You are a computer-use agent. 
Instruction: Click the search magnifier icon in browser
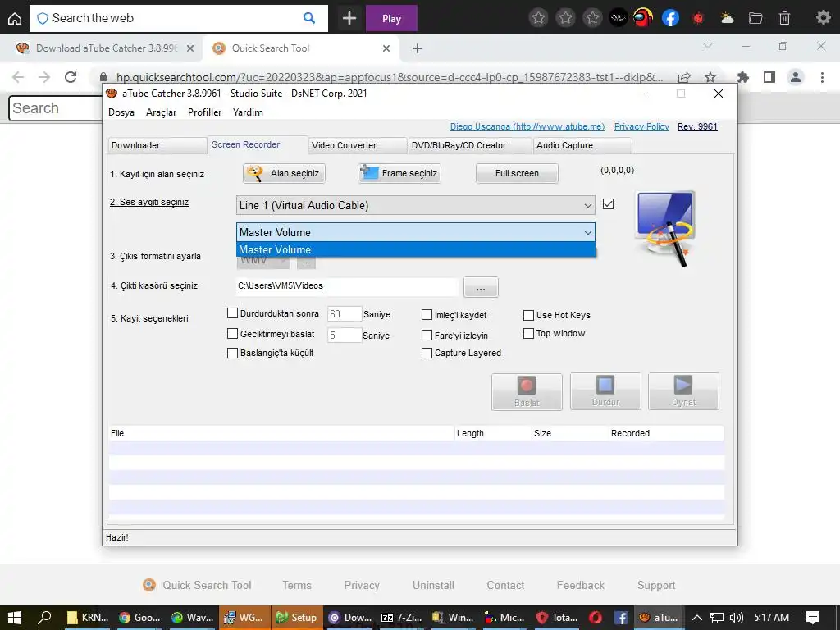pos(309,18)
